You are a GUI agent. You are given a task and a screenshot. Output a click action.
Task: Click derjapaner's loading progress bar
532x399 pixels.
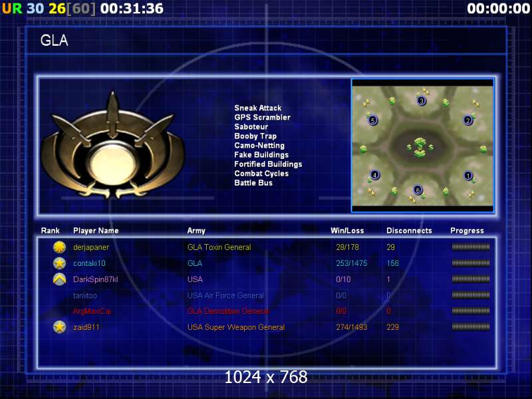471,247
